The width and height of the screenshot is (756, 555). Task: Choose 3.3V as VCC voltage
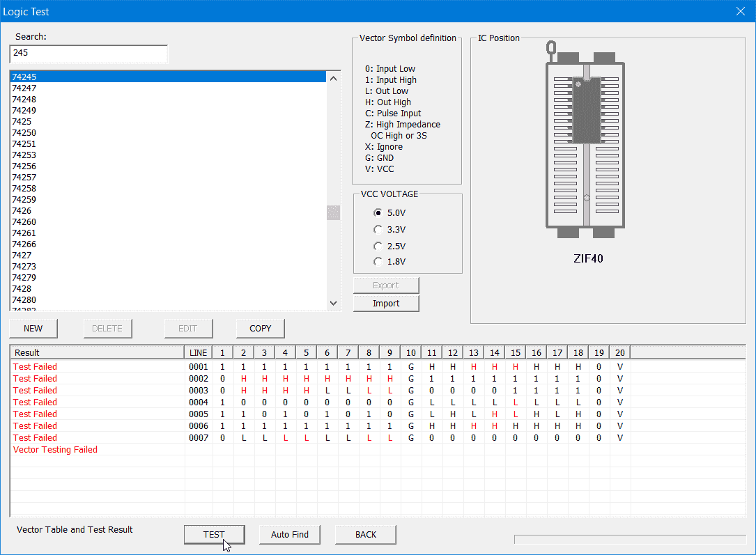(378, 230)
